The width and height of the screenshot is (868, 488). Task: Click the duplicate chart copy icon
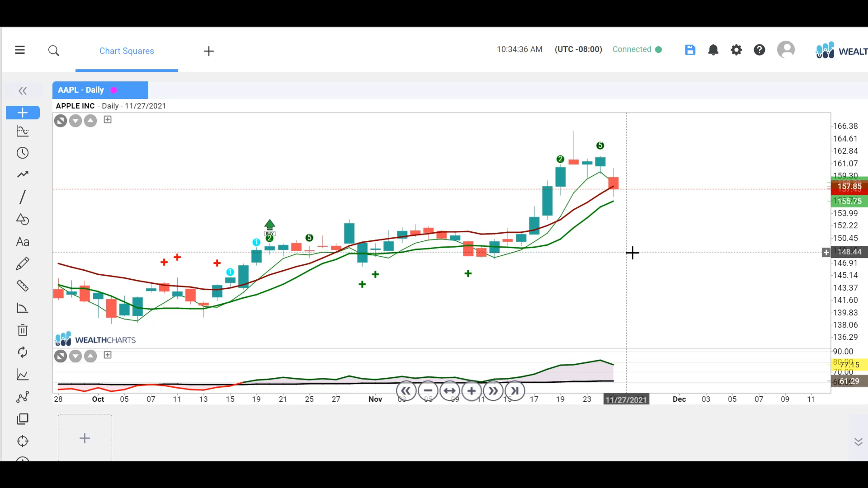(23, 419)
